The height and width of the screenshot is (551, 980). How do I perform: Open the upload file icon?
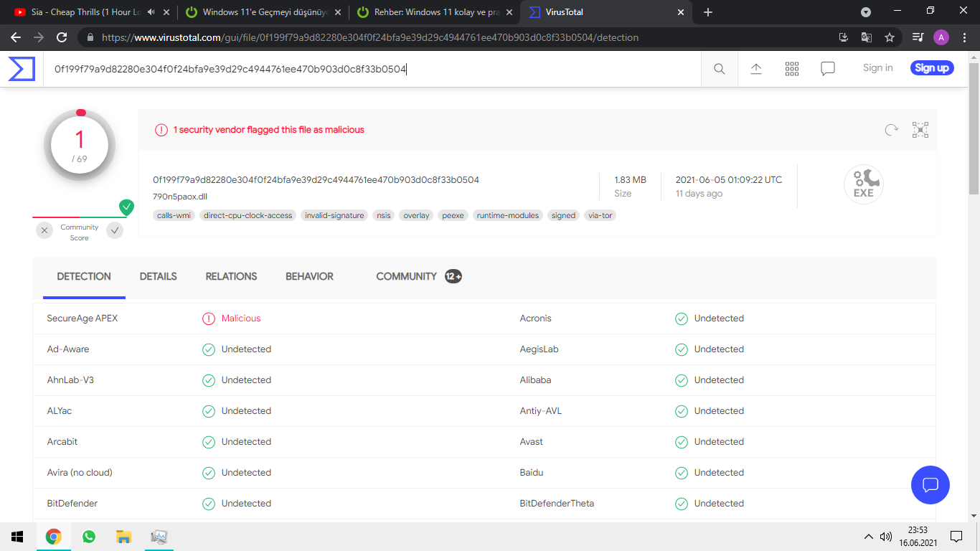756,69
